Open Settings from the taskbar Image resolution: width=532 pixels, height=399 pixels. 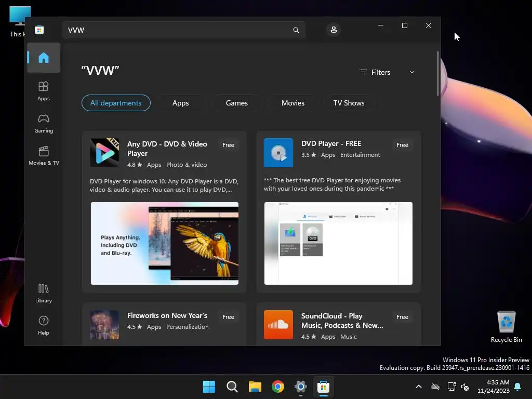301,387
